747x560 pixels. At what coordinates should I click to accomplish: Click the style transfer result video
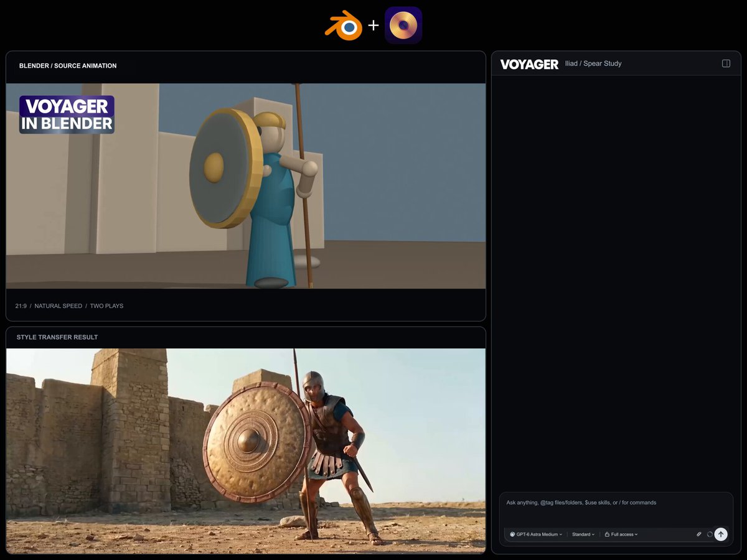point(246,451)
